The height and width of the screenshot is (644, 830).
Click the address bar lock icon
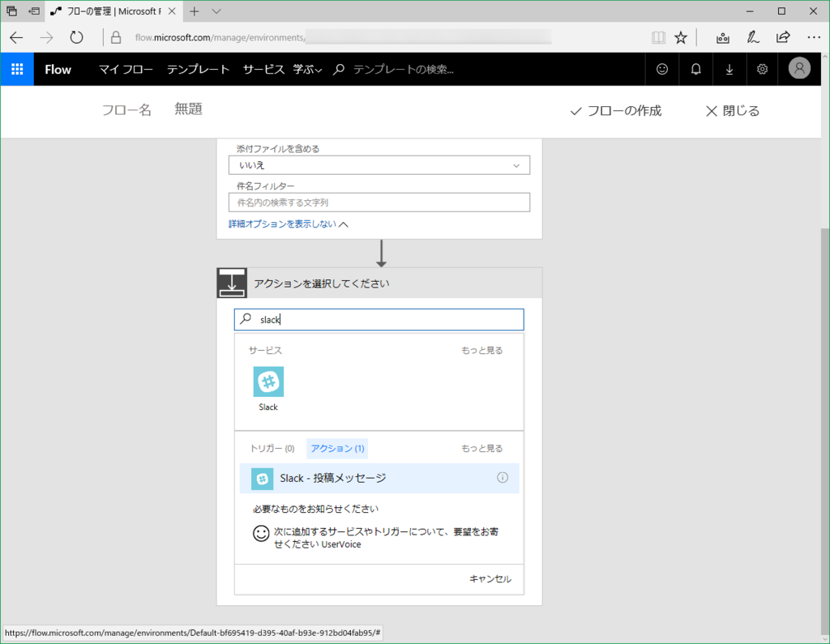(116, 37)
